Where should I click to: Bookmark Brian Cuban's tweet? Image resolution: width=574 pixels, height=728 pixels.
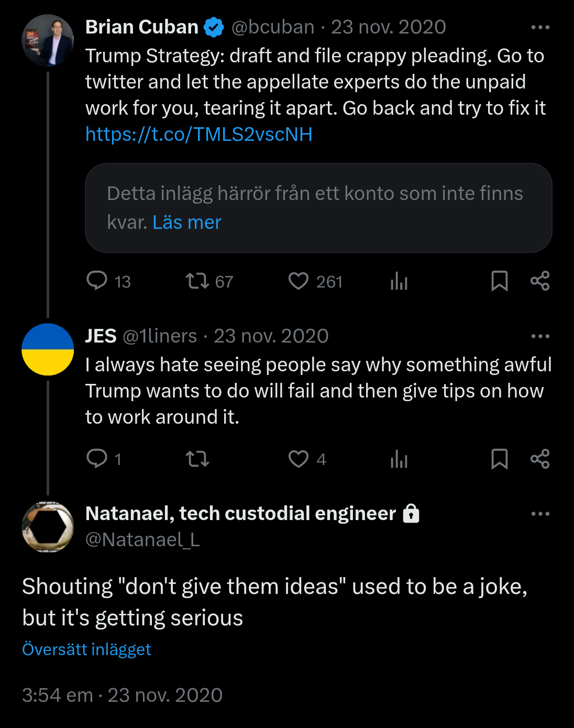click(499, 281)
